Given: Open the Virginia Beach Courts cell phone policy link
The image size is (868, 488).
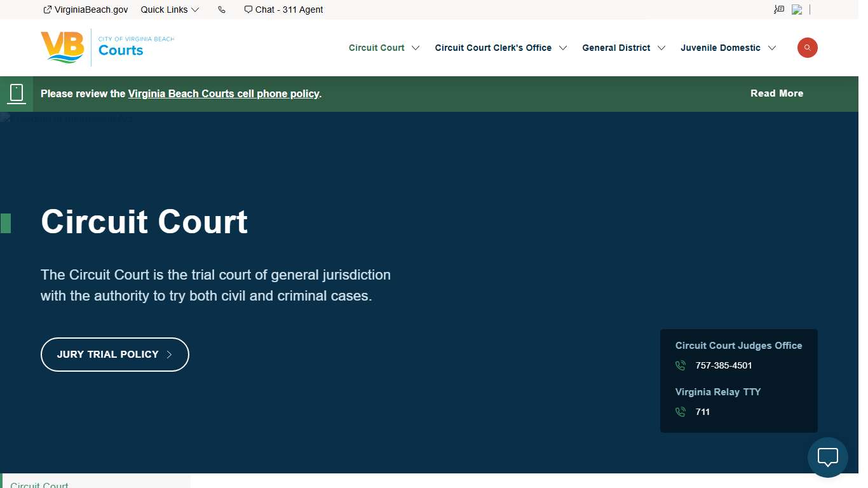Looking at the screenshot, I should pyautogui.click(x=224, y=93).
